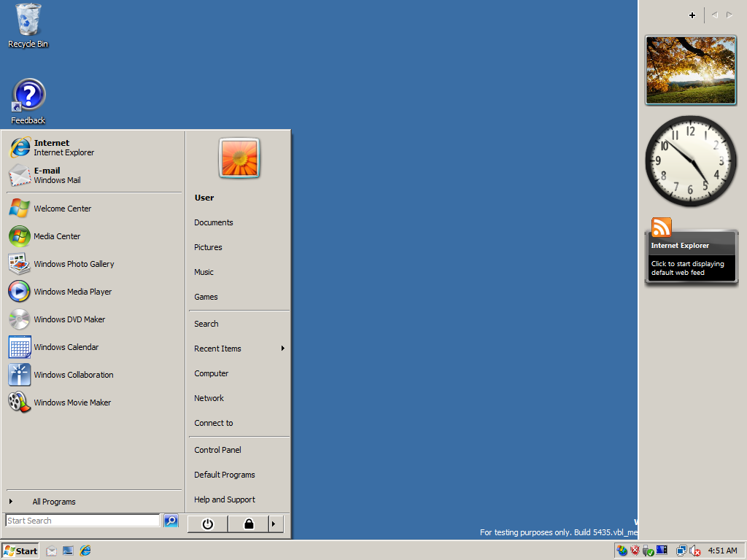This screenshot has height=560, width=747.
Task: Expand All Programs list
Action: [53, 502]
